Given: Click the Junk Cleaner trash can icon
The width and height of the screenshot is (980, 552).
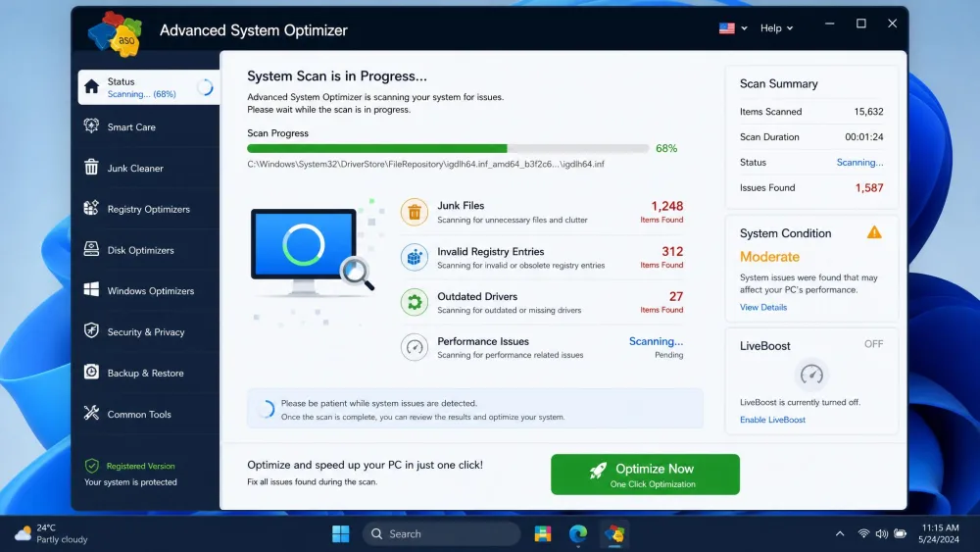Looking at the screenshot, I should coord(91,168).
